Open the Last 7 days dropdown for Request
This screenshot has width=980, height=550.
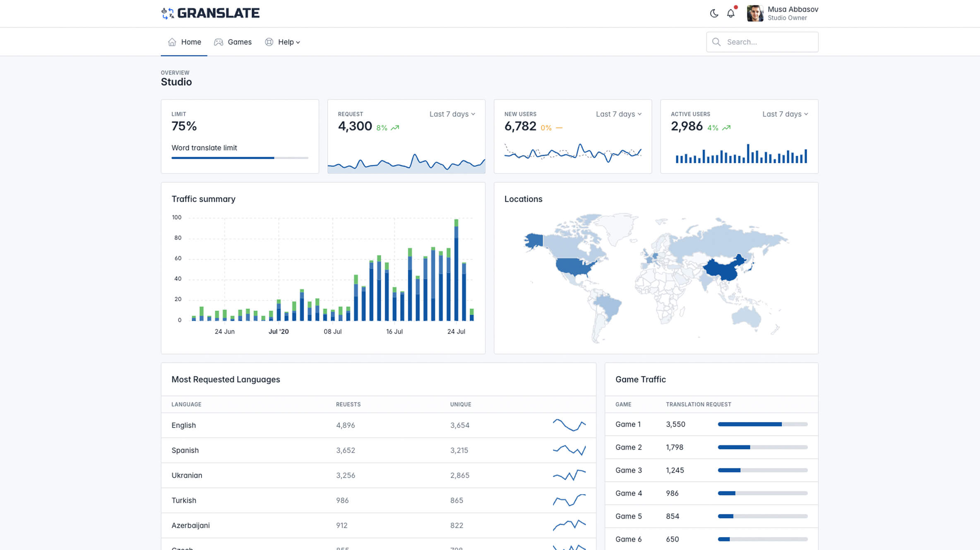(451, 114)
